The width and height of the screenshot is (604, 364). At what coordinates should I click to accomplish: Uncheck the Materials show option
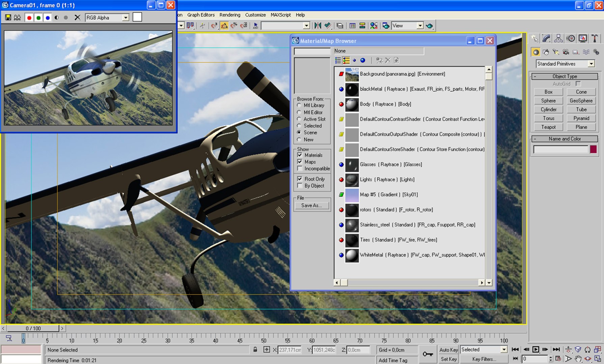click(x=300, y=155)
